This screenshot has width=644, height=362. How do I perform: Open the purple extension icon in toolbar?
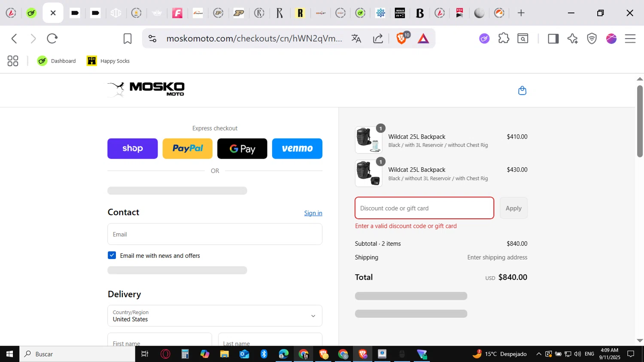[x=484, y=39]
